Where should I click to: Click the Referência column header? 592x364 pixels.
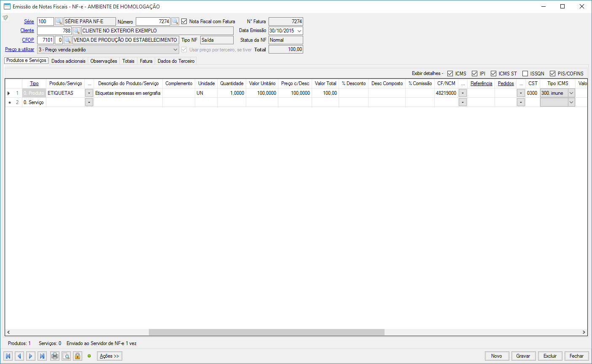(481, 83)
